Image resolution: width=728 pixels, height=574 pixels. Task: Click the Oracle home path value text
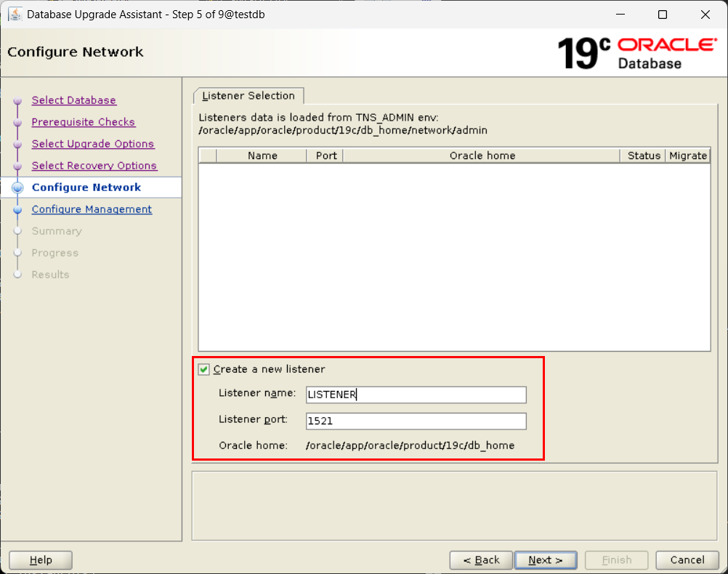410,446
